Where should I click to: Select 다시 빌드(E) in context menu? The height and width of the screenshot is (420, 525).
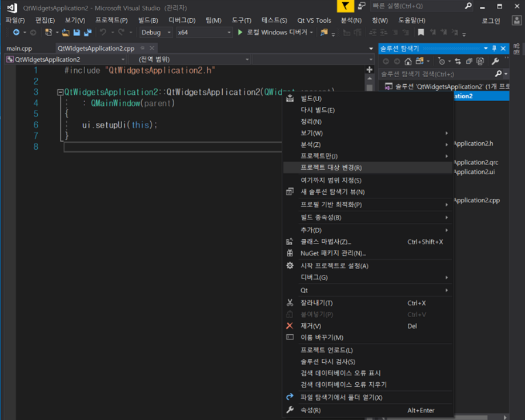(x=367, y=110)
